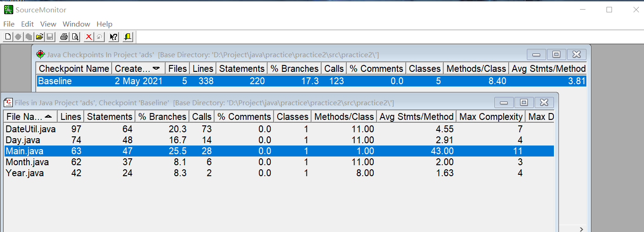Open the Help menu

tap(104, 24)
